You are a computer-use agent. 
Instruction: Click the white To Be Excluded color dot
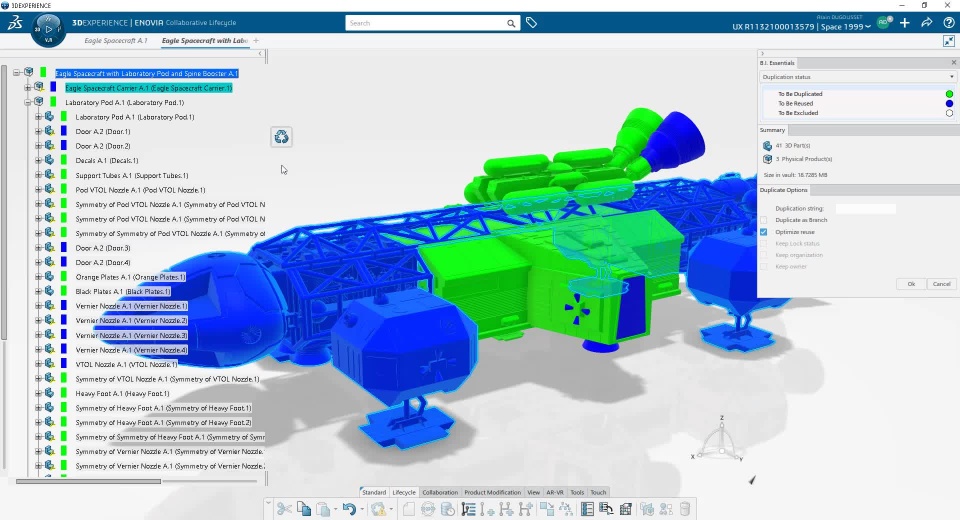949,113
